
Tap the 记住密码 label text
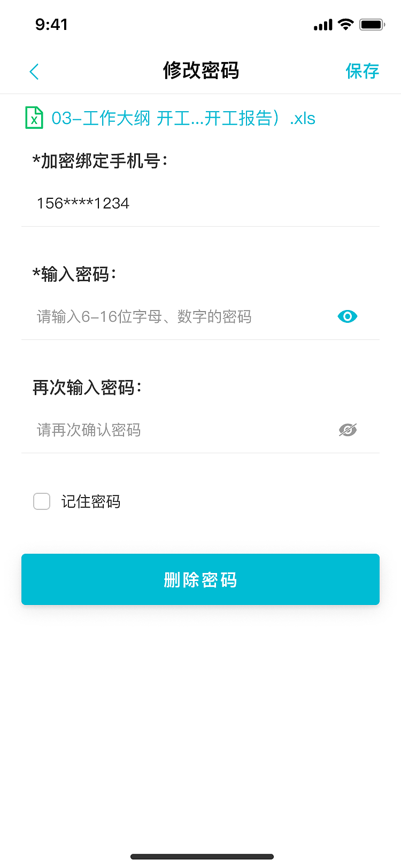(91, 501)
